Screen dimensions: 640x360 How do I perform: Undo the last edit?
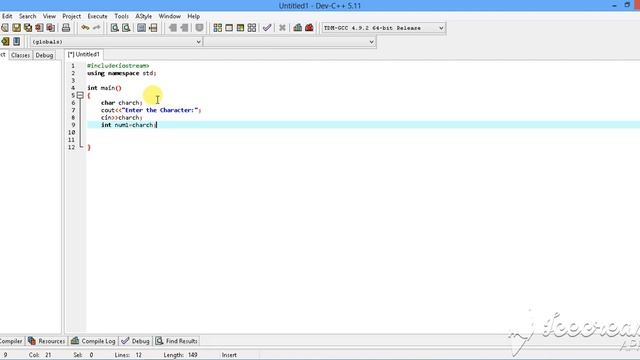[x=85, y=28]
